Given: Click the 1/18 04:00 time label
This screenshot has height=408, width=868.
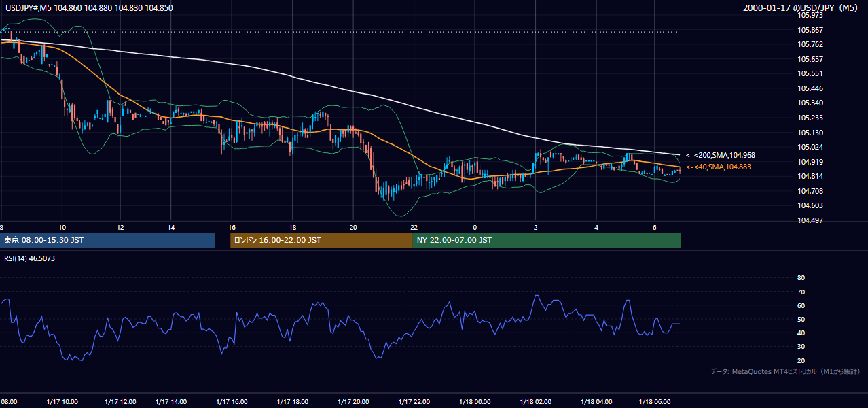Looking at the screenshot, I should pyautogui.click(x=597, y=402).
